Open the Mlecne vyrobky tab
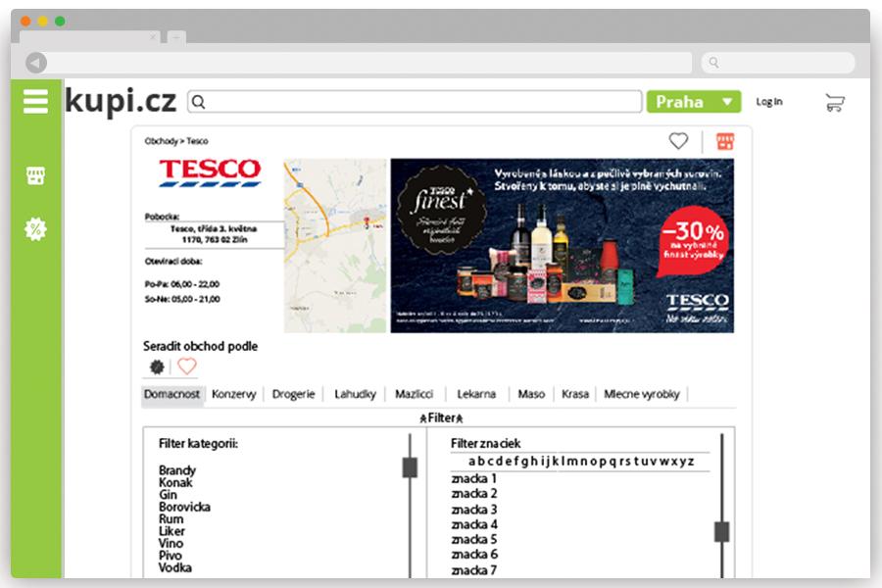Screen dimensions: 882x588 641,394
